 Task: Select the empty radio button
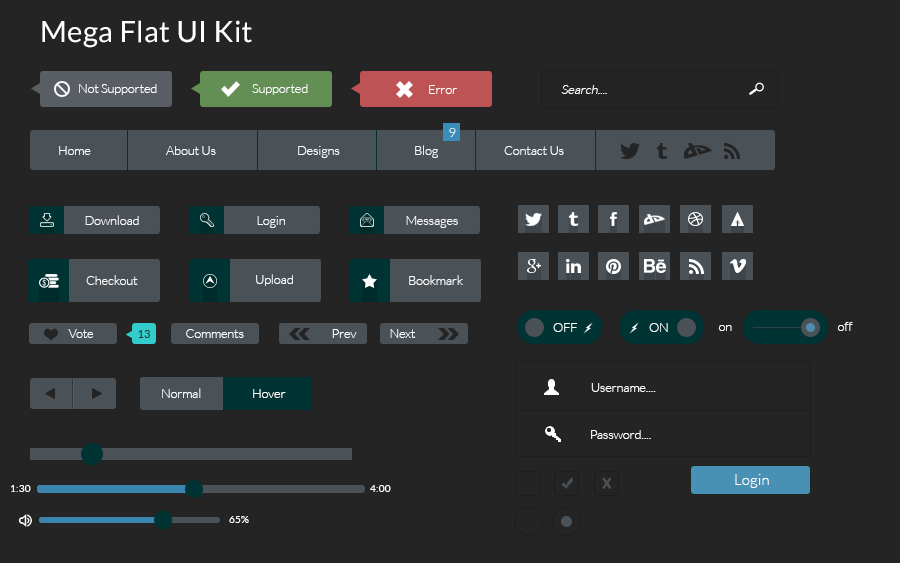click(x=529, y=521)
